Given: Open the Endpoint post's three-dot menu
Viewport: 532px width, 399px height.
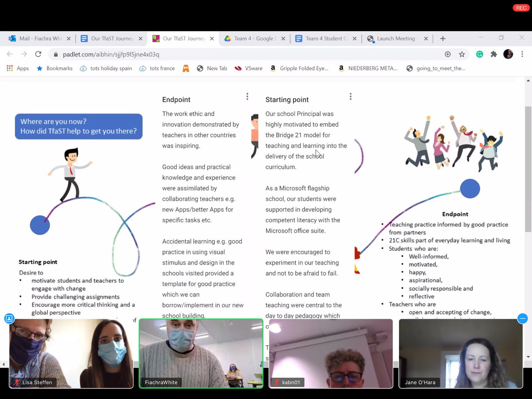Looking at the screenshot, I should click(x=247, y=97).
